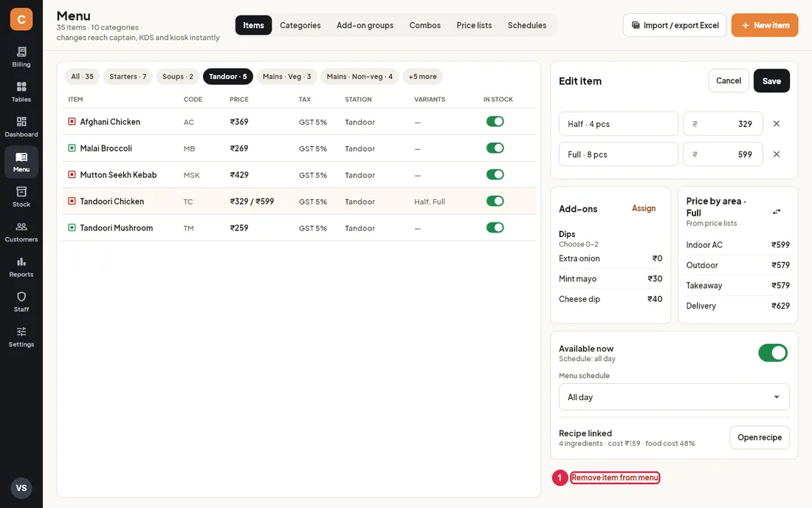Viewport: 812px width, 508px height.
Task: Open the linked recipe
Action: pyautogui.click(x=760, y=438)
